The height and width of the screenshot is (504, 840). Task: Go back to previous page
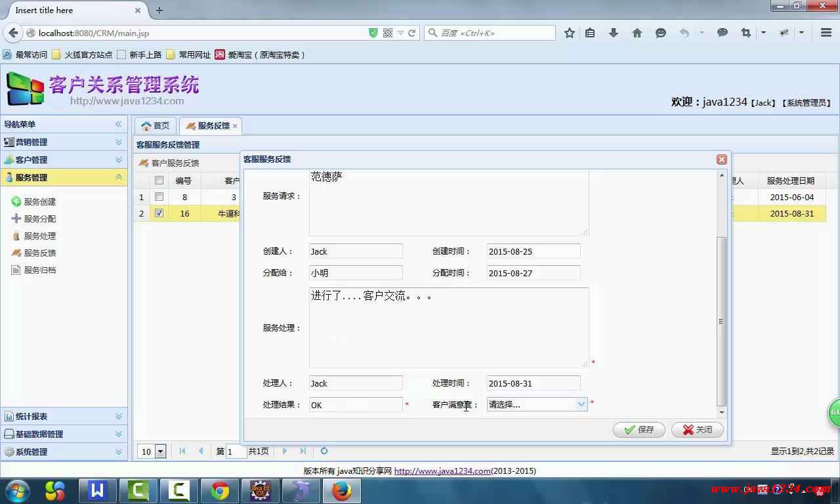(x=13, y=33)
